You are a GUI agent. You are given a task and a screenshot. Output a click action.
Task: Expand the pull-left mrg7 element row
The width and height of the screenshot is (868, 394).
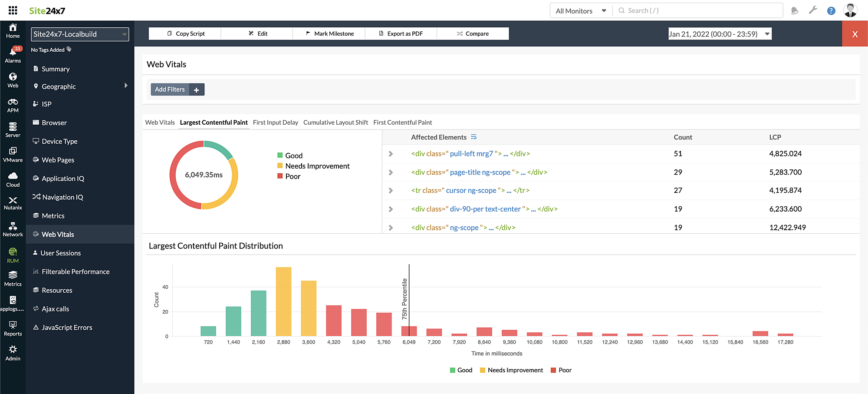pyautogui.click(x=391, y=154)
